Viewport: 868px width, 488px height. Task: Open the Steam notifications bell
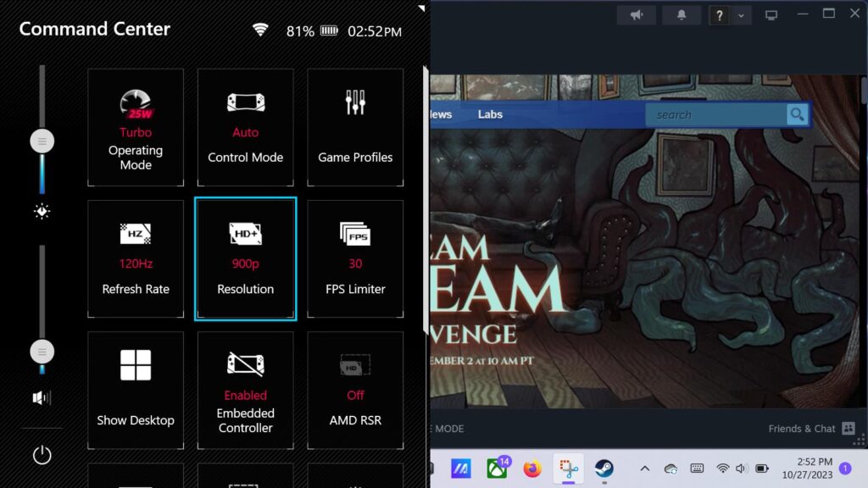coord(682,15)
